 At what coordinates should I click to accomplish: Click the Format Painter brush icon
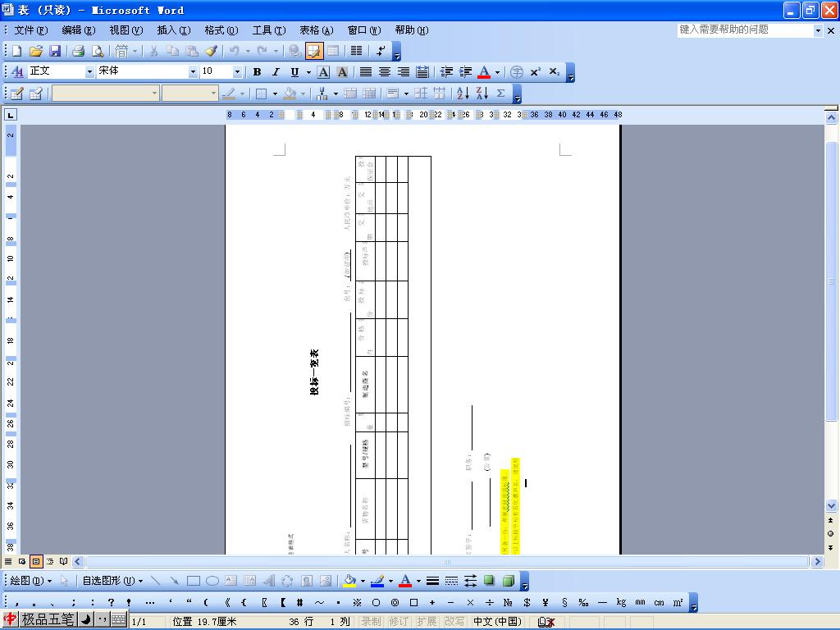tap(211, 51)
